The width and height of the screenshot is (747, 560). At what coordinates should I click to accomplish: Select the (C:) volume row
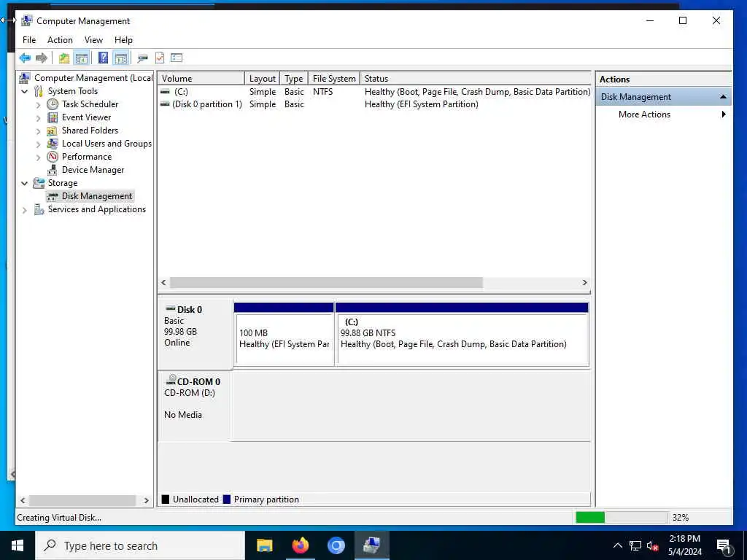point(374,91)
